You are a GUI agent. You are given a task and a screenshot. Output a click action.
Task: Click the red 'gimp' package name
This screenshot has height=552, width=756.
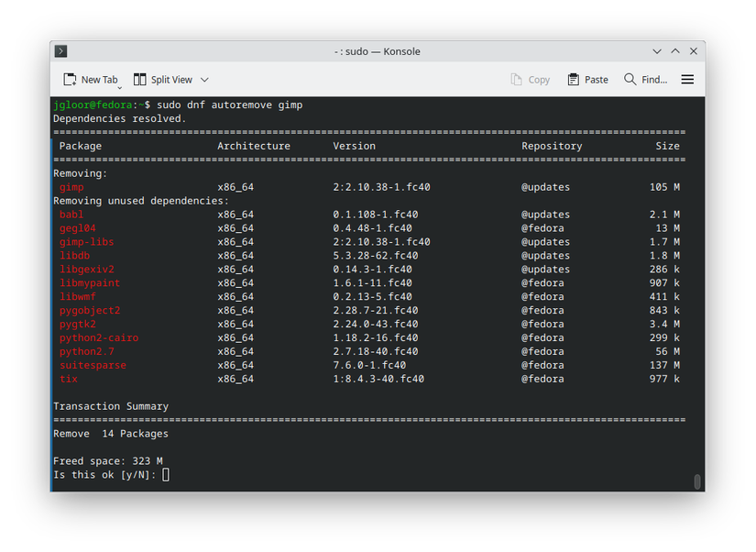tap(71, 187)
